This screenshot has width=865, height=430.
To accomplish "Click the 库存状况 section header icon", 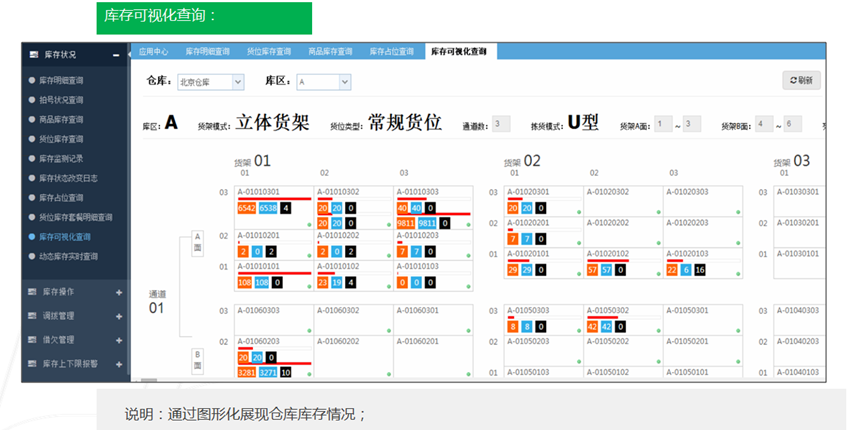I will 34,54.
